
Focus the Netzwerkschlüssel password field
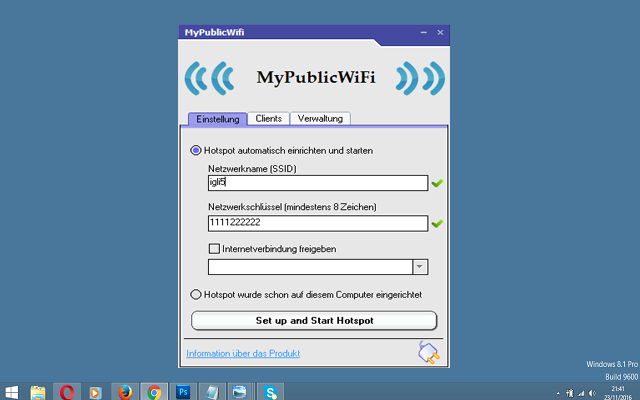tap(317, 224)
